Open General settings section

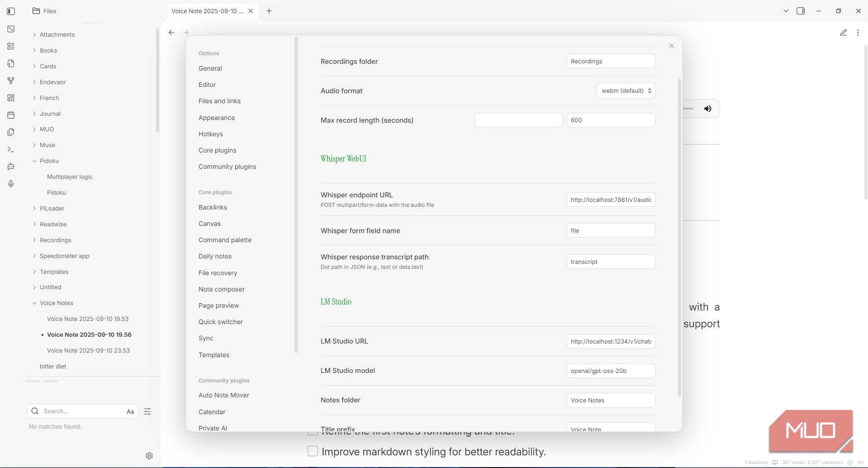(x=210, y=68)
